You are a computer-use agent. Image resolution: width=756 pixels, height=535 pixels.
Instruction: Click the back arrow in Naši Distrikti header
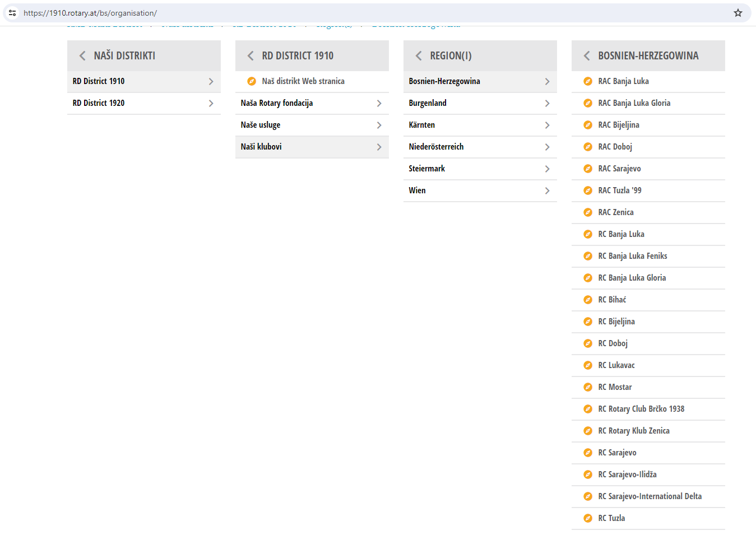tap(82, 56)
